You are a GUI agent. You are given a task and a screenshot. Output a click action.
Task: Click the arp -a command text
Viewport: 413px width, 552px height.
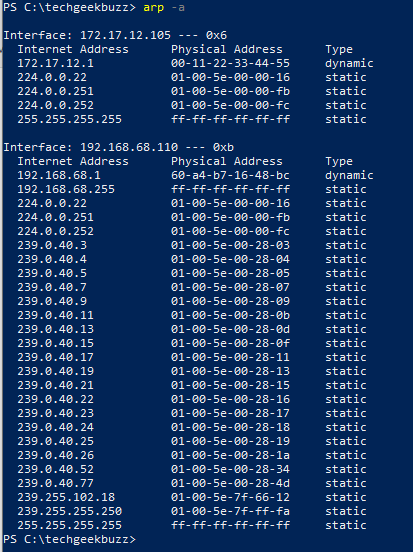pos(164,7)
